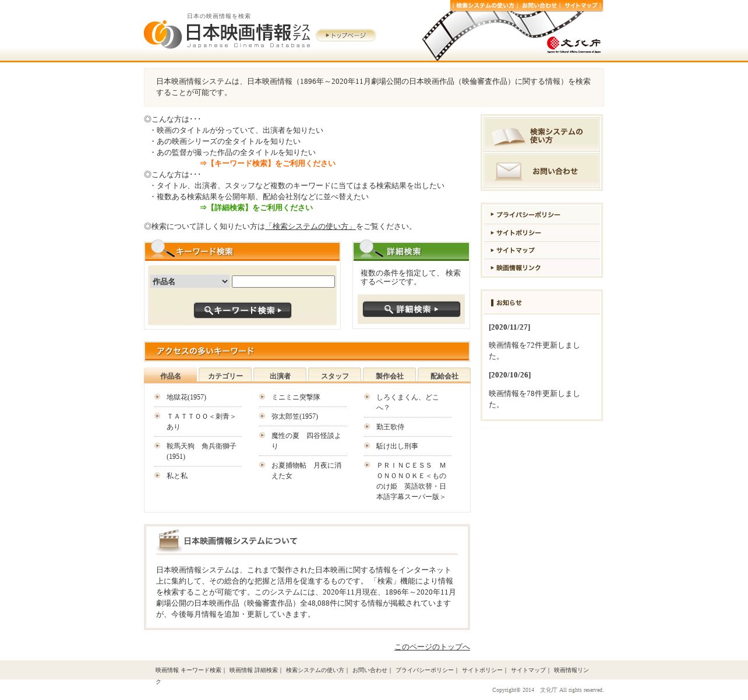Open 検索システムの使い方 in the top header bar
Image resolution: width=748 pixels, height=700 pixels.
pos(485,6)
